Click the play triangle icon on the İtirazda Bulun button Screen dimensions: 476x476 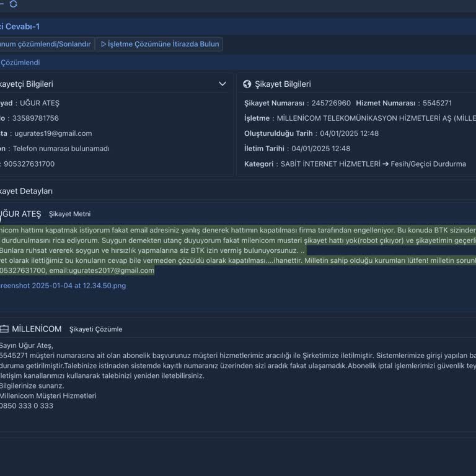click(104, 44)
